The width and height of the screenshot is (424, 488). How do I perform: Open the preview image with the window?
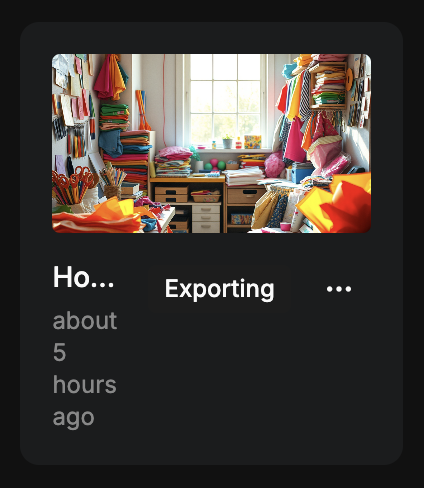click(x=211, y=143)
